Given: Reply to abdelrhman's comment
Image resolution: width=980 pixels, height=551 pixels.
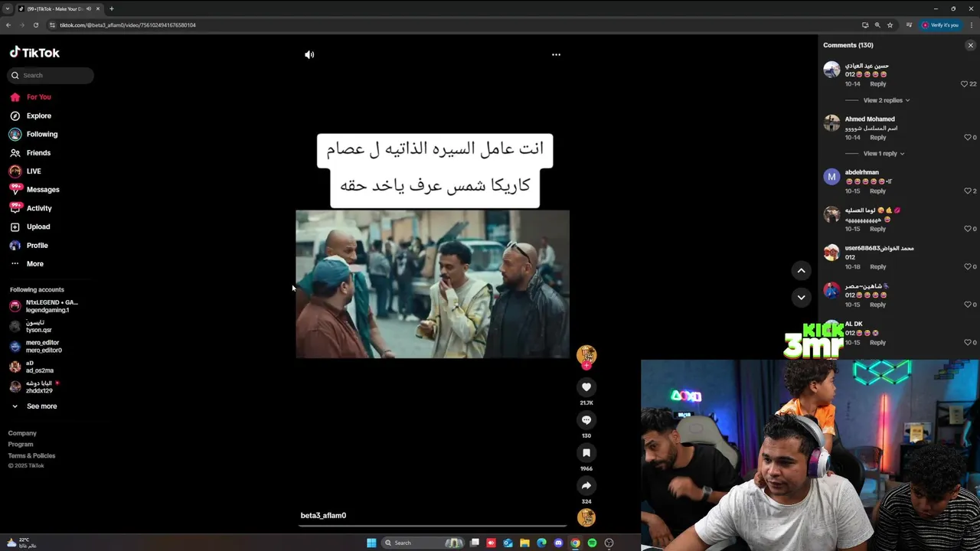Looking at the screenshot, I should (x=878, y=191).
